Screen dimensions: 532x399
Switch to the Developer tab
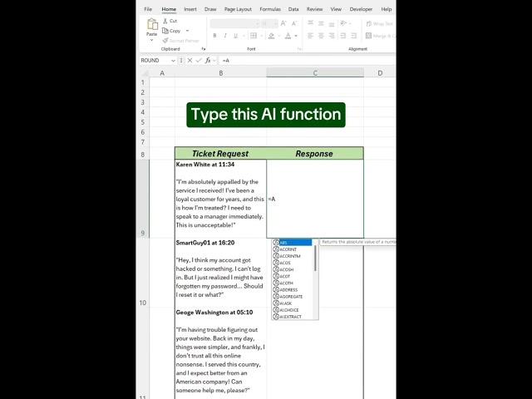361,9
